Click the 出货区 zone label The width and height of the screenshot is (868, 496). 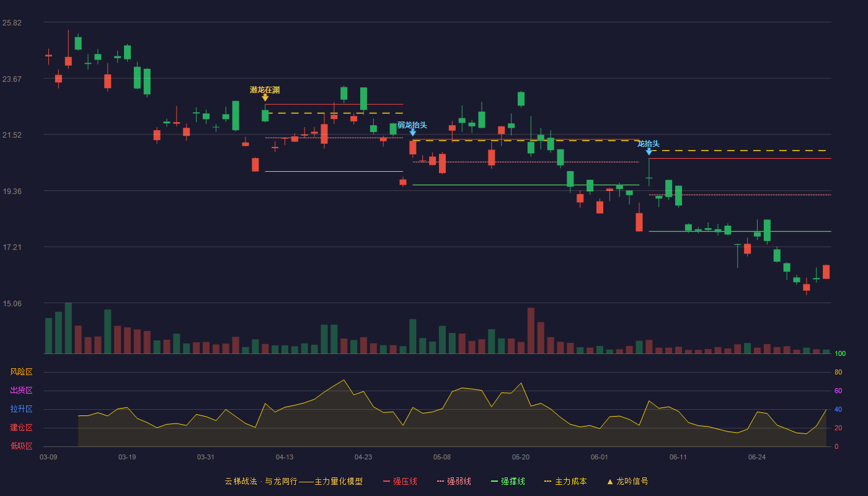click(21, 391)
